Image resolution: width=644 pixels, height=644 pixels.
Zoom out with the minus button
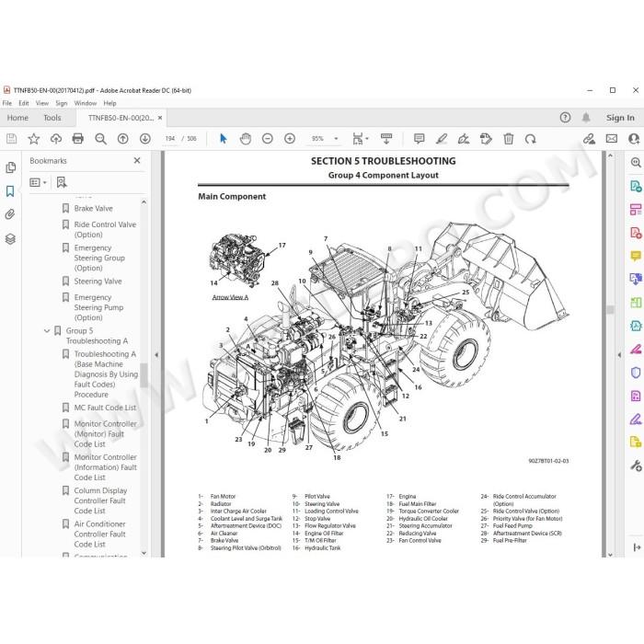coord(268,139)
